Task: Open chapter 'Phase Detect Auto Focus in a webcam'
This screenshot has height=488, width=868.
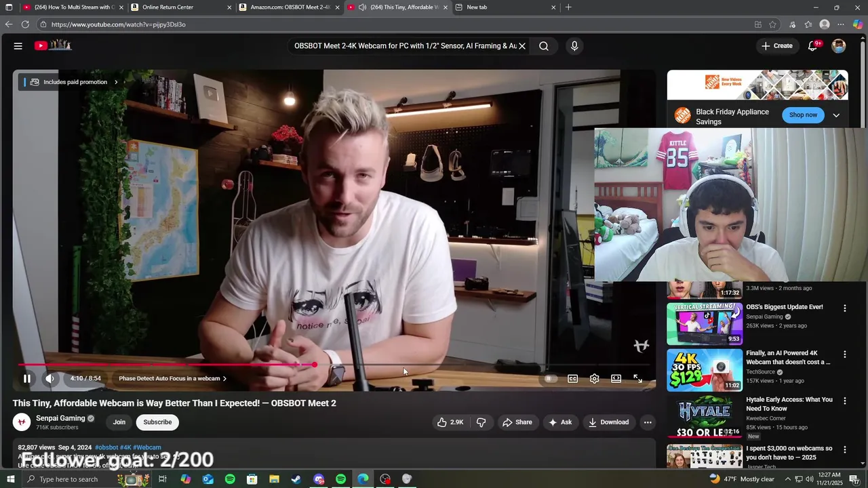Action: coord(173,379)
